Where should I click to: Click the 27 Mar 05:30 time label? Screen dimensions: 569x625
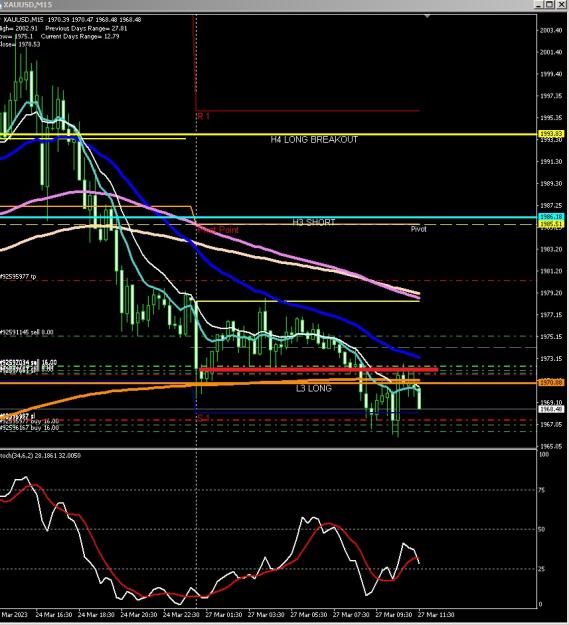[x=308, y=615]
